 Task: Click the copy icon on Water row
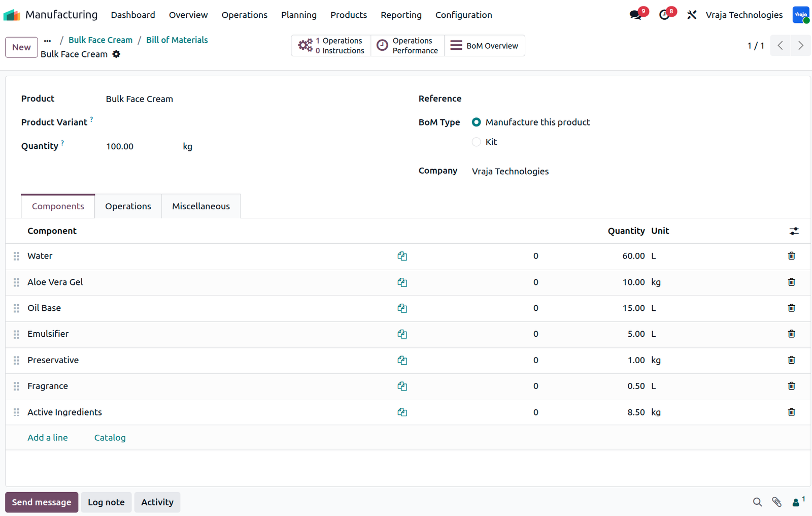[402, 256]
